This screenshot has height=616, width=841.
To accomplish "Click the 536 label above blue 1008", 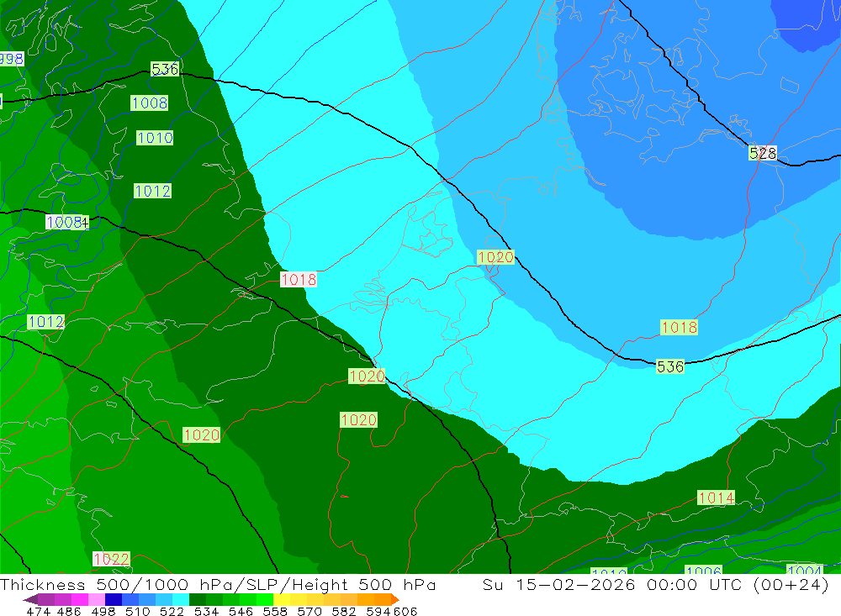I will tap(165, 69).
